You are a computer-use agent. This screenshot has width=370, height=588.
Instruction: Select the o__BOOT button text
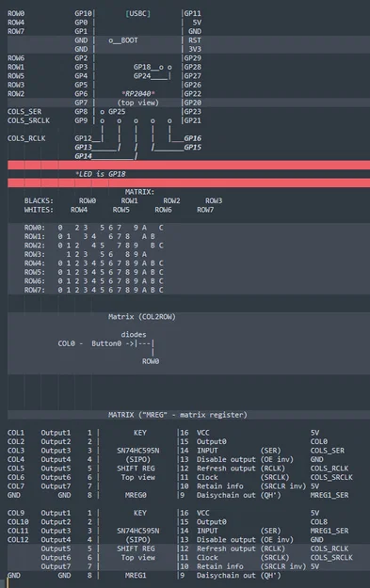pos(123,40)
